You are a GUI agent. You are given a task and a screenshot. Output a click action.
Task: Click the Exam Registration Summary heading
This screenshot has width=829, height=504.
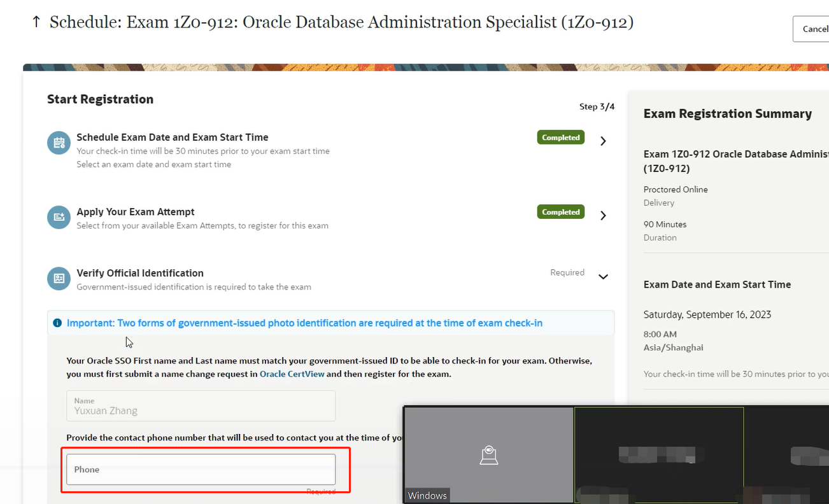click(728, 114)
